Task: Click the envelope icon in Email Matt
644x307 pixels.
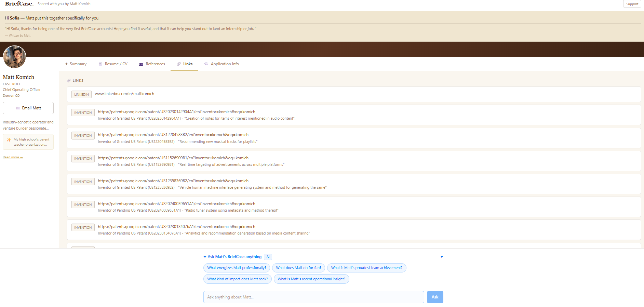Action: click(18, 108)
